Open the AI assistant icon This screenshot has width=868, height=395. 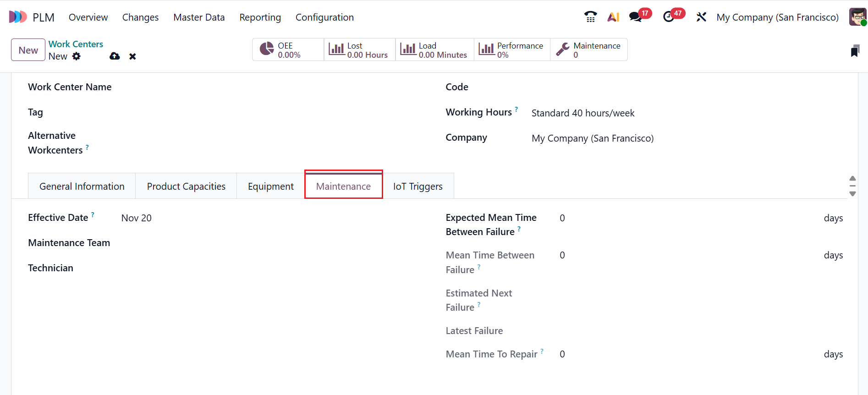[613, 17]
